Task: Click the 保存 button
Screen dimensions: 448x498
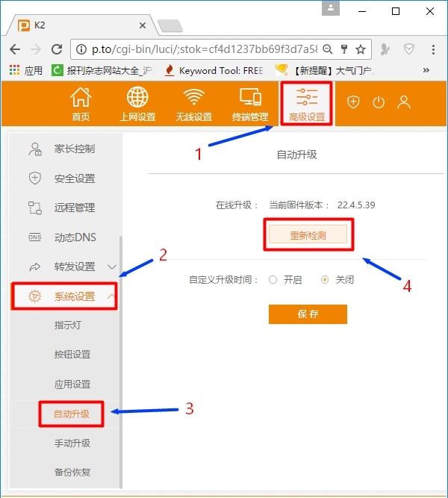Action: click(x=308, y=314)
